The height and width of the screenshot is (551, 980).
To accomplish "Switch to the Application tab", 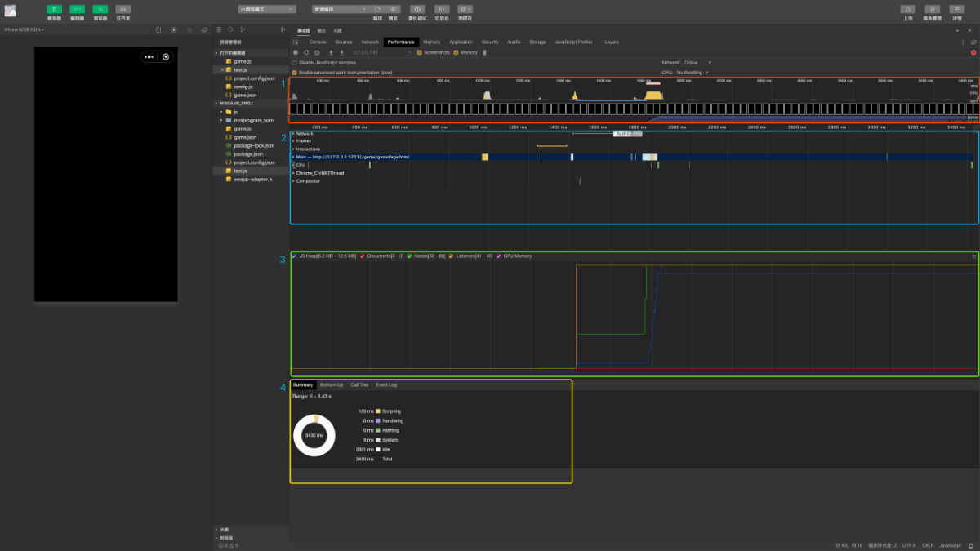I will click(x=461, y=42).
